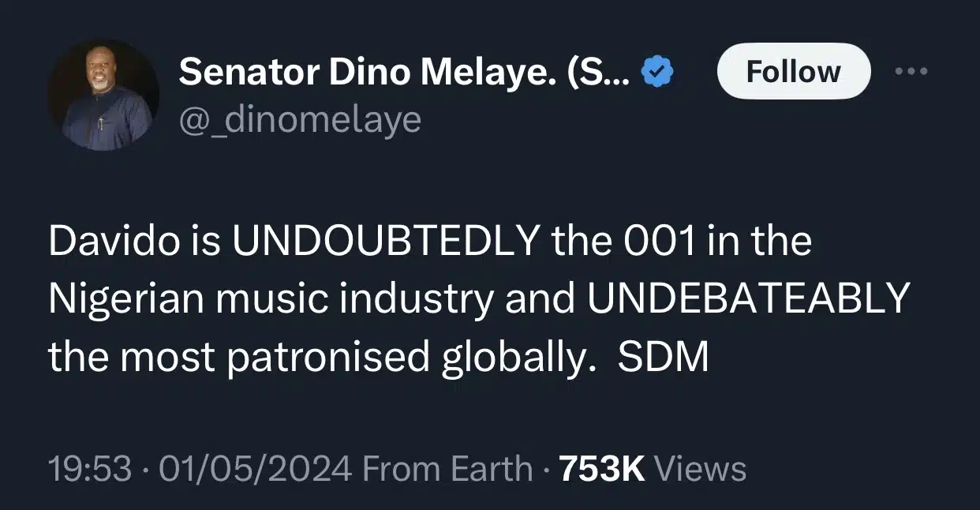Screen dimensions: 980x510
Task: Click the 19:53 timestamp
Action: (x=88, y=469)
